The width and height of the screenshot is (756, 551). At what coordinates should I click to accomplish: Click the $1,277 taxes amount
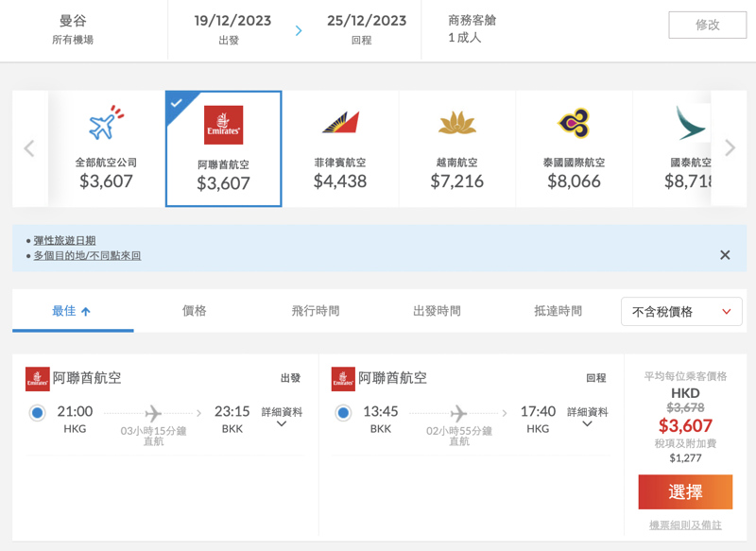pos(685,458)
